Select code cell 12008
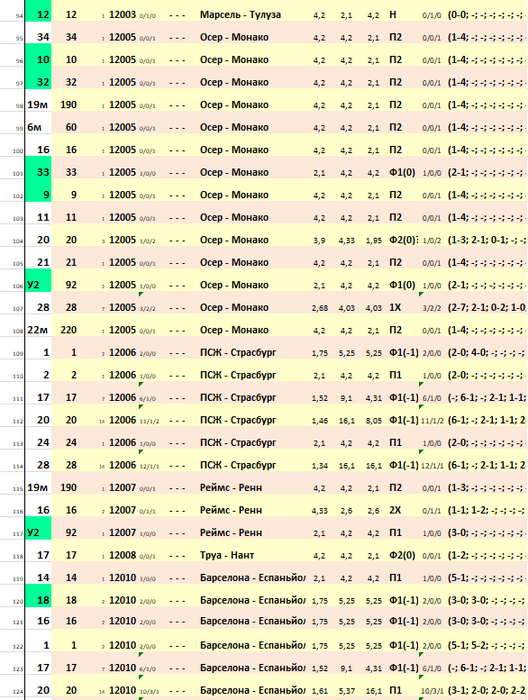 click(x=122, y=555)
